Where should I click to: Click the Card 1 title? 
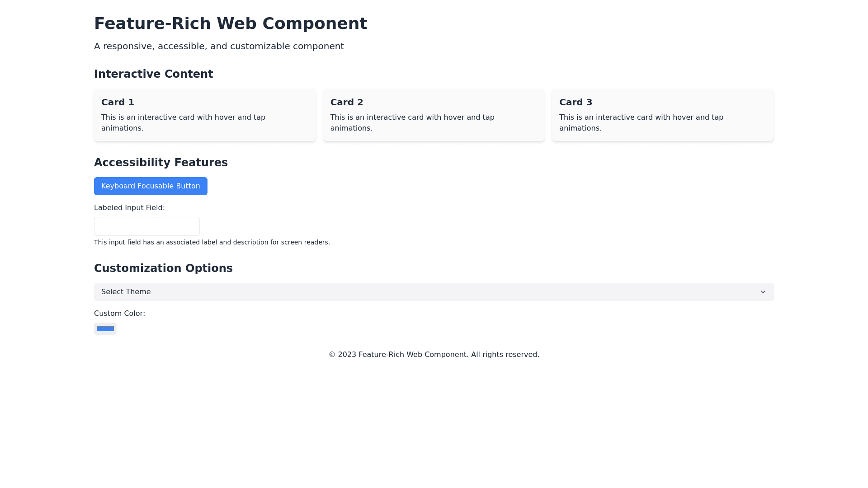click(118, 102)
